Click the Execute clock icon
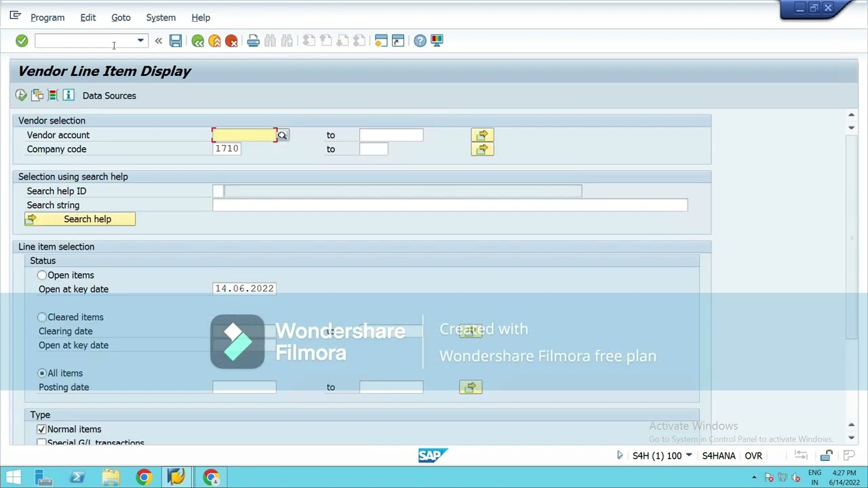Screen dimensions: 868x488 point(21,96)
